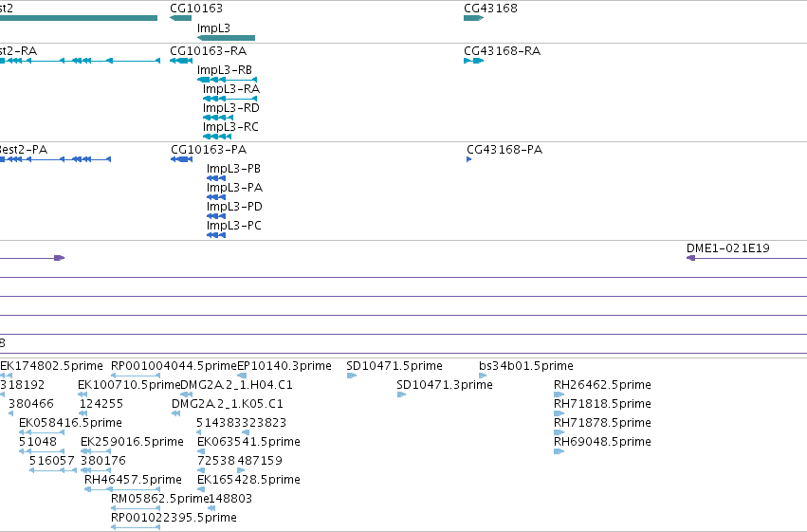Select the EK058416.5prime EST label
The height and width of the screenshot is (532, 807).
(70, 423)
